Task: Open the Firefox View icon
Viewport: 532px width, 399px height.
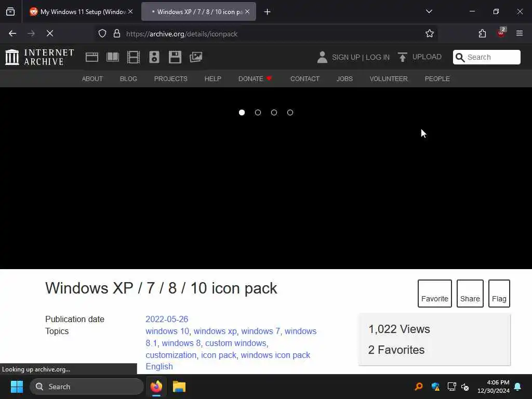Action: click(x=10, y=12)
